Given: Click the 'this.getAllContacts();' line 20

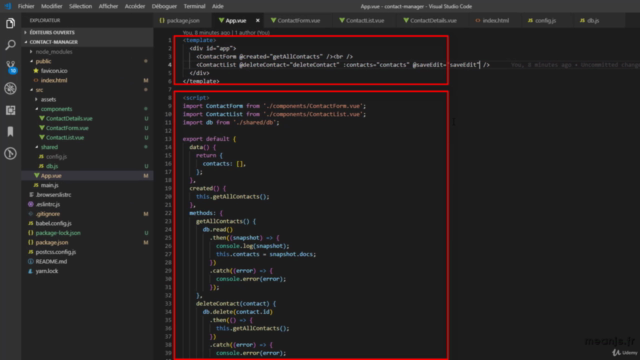Looking at the screenshot, I should [233, 196].
